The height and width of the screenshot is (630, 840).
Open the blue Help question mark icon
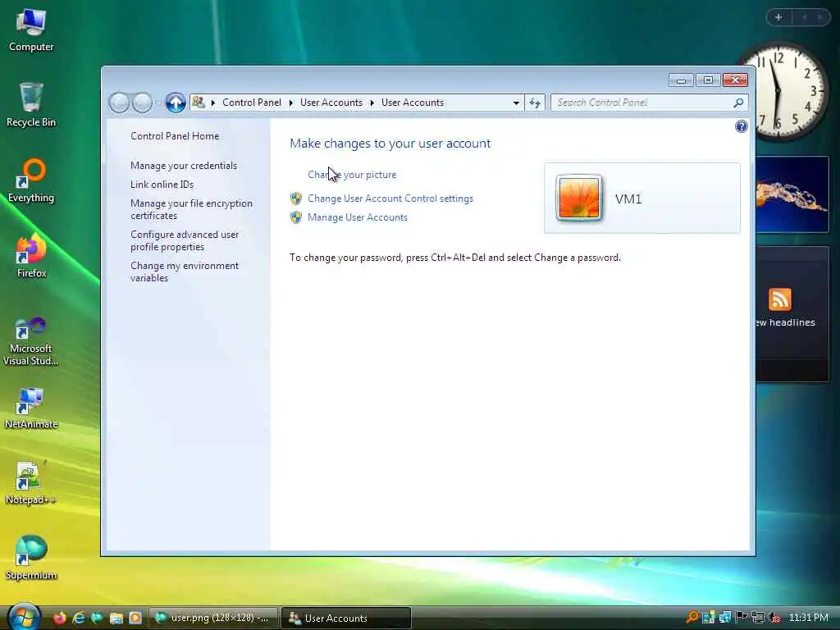pos(741,126)
